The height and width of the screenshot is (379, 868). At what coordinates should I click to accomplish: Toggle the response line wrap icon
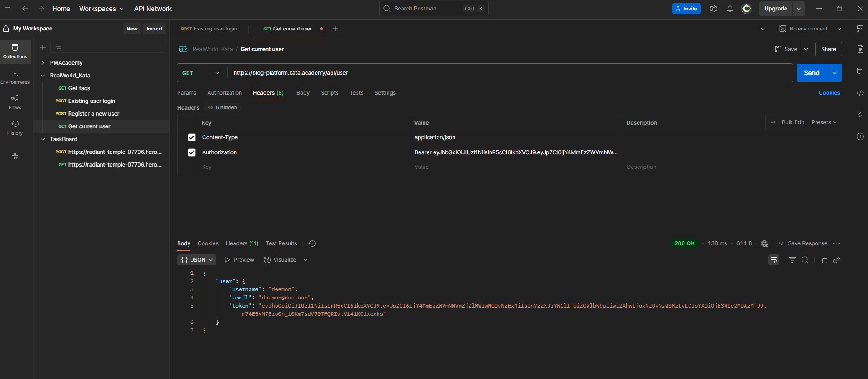click(774, 260)
